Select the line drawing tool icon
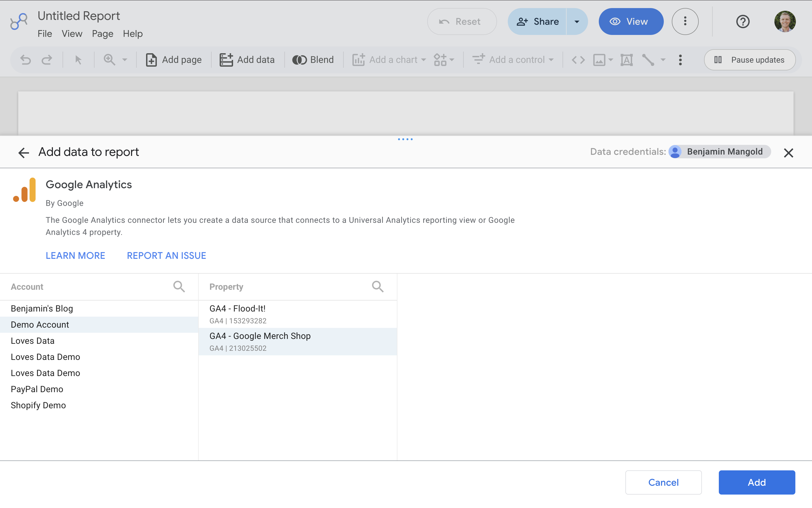The height and width of the screenshot is (508, 812). tap(648, 60)
